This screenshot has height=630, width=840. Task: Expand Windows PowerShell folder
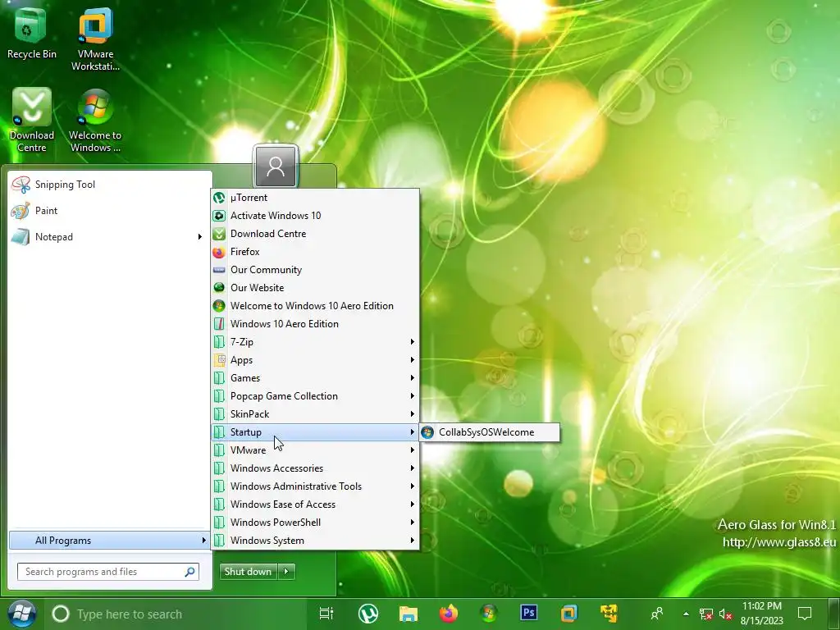pyautogui.click(x=315, y=523)
